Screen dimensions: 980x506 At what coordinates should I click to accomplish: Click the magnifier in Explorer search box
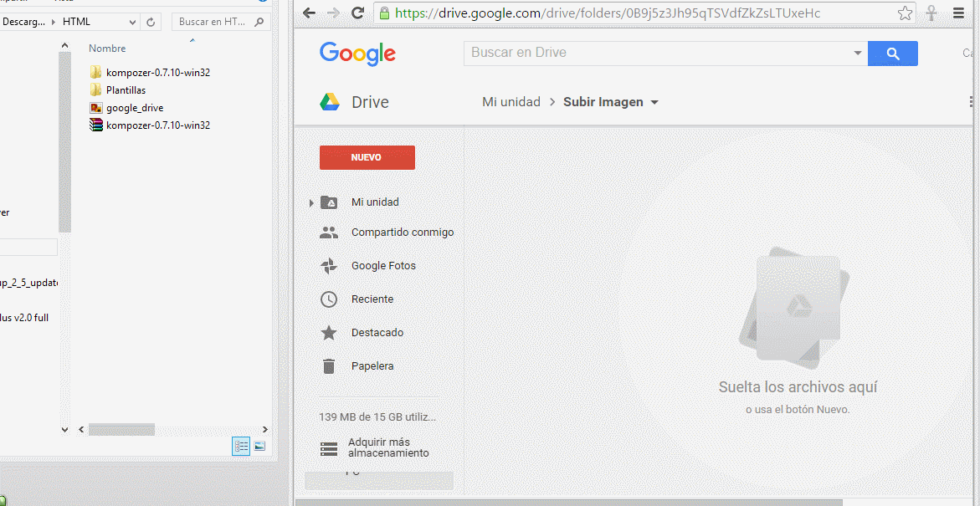point(259,22)
